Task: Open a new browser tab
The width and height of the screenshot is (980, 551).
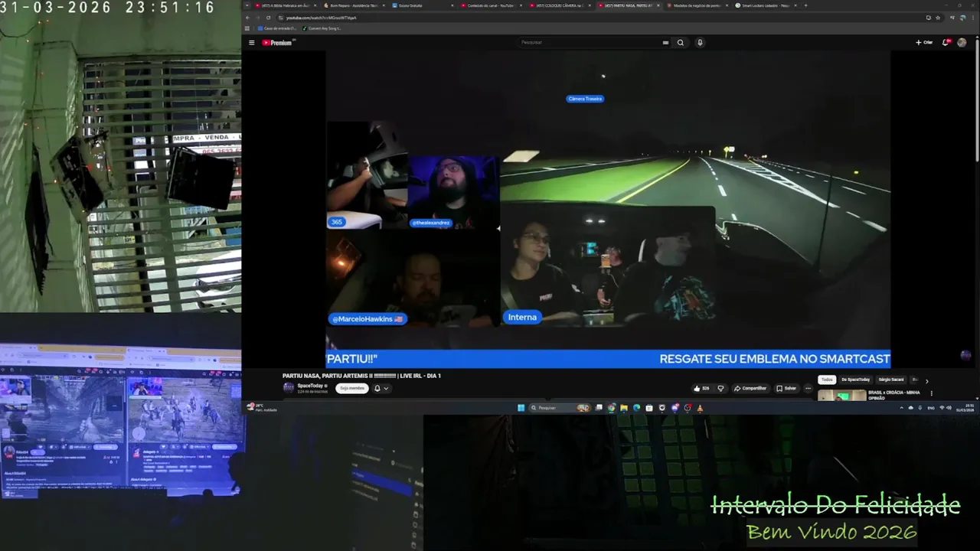Action: [x=805, y=5]
